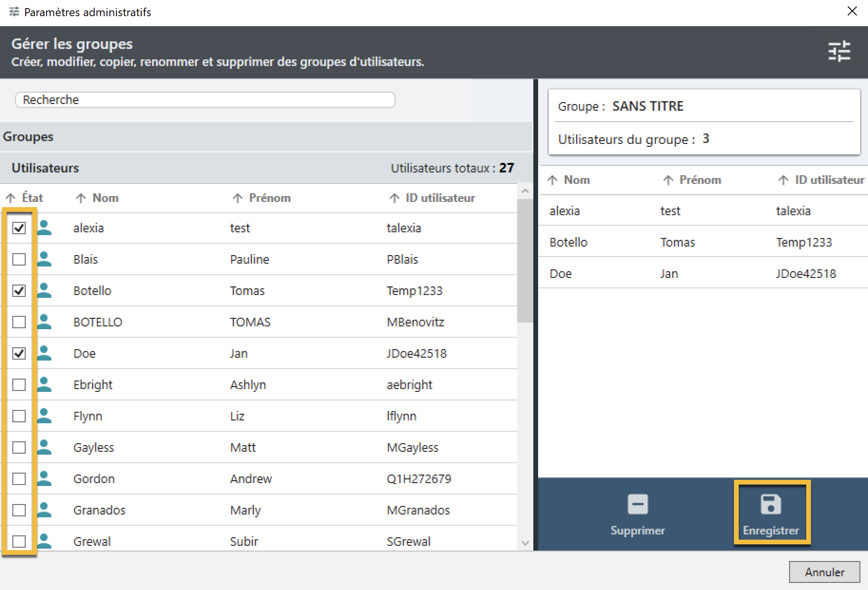Click user icon next to Blais
Image resolution: width=868 pixels, height=590 pixels.
coord(44,259)
